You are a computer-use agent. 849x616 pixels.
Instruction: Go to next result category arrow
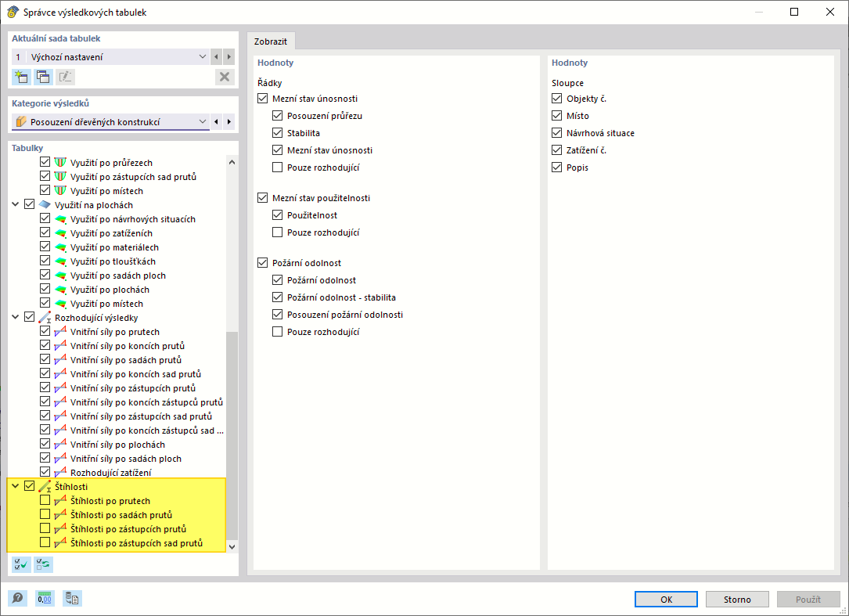[229, 122]
